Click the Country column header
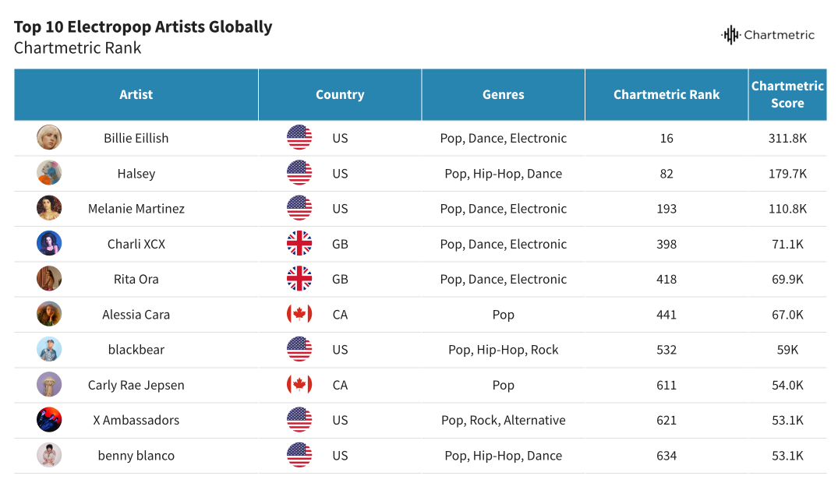This screenshot has height=504, width=838. point(340,95)
